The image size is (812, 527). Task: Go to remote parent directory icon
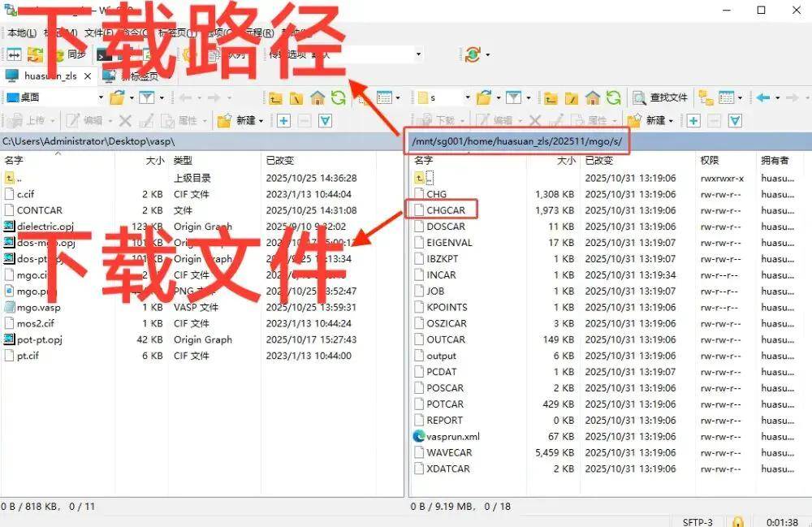pos(551,97)
